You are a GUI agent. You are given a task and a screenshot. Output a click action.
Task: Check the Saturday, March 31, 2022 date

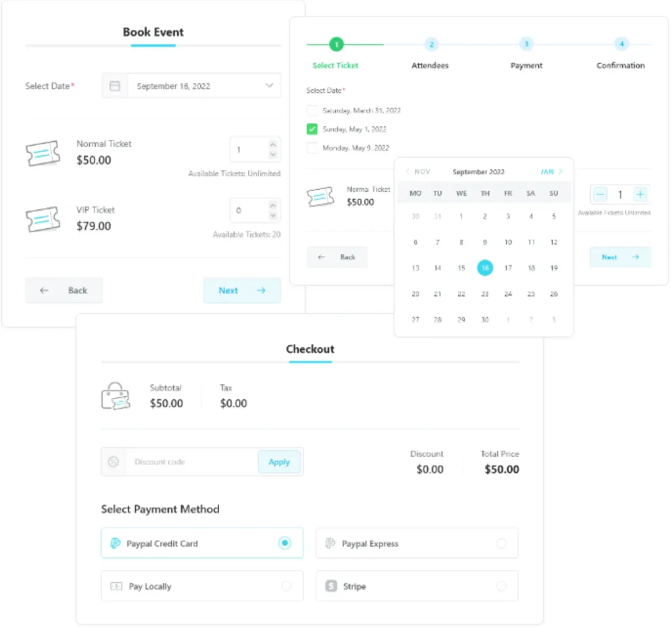point(312,110)
